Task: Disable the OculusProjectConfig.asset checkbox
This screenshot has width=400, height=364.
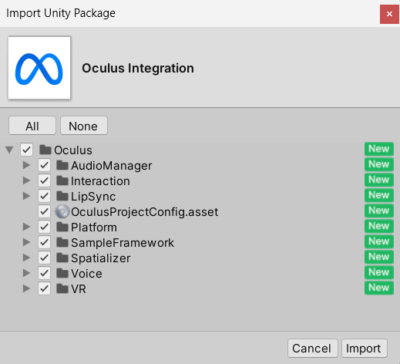Action: click(44, 212)
